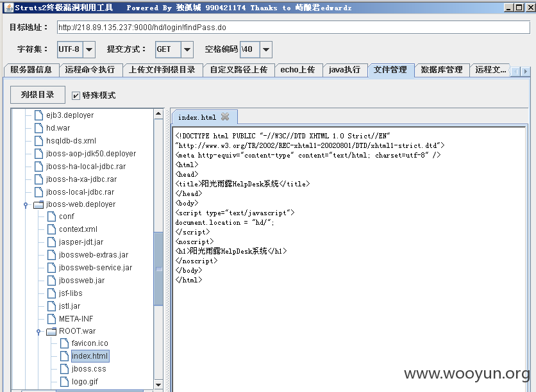Switch to the echo上传 tab
This screenshot has height=392, width=536.
point(297,70)
